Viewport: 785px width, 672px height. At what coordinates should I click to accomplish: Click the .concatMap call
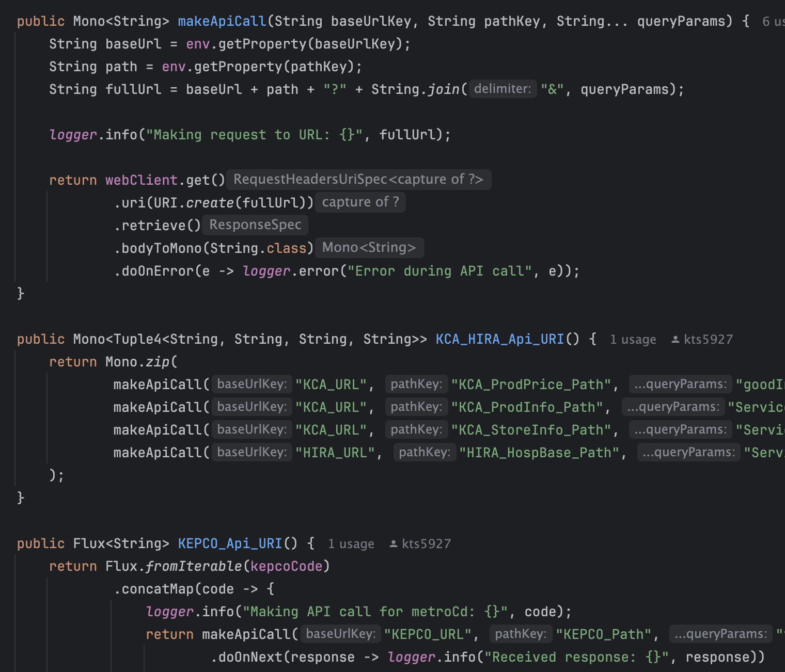tap(153, 589)
